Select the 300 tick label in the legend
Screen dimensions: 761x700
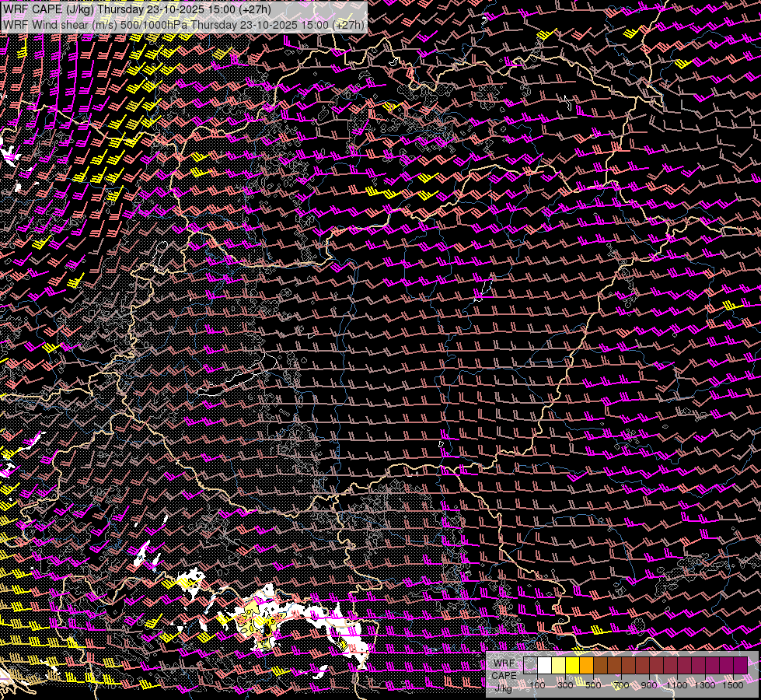[x=565, y=685]
